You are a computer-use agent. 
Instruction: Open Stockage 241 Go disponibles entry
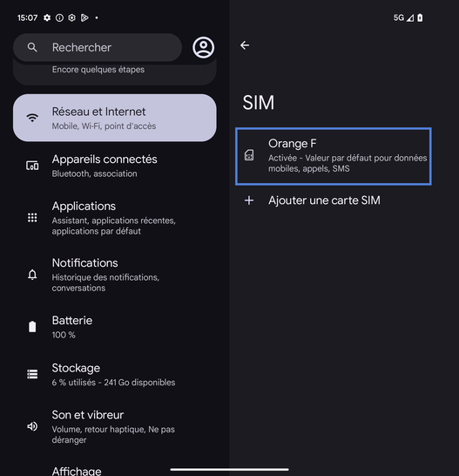pyautogui.click(x=115, y=375)
